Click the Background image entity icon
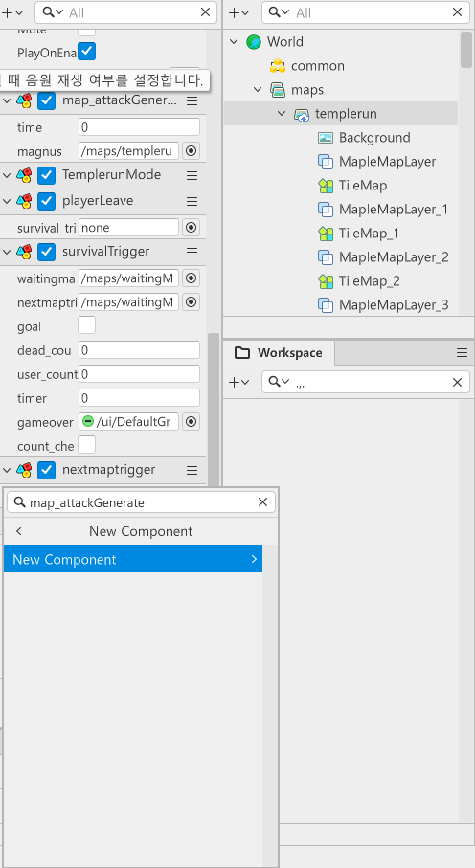 click(x=326, y=138)
